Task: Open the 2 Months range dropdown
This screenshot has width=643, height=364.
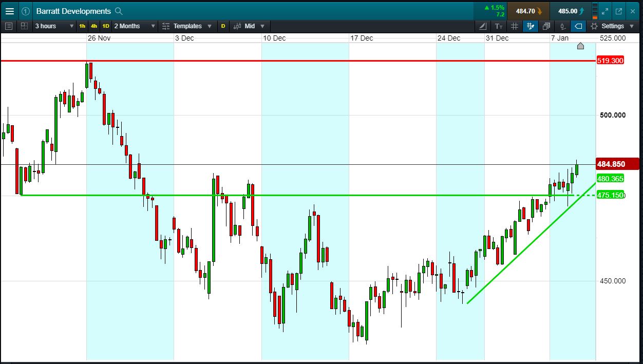Action: 135,26
